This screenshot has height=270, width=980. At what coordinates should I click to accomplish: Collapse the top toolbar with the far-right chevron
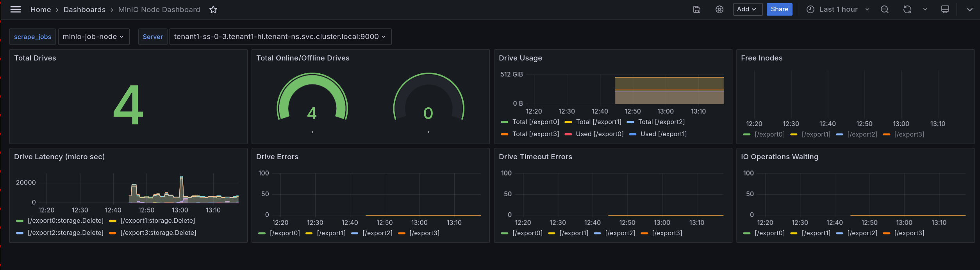pos(969,9)
